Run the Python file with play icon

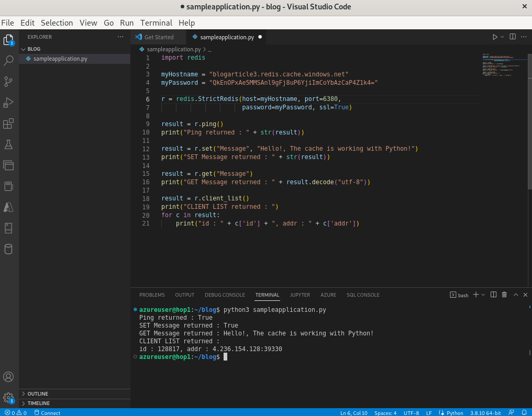pyautogui.click(x=495, y=37)
